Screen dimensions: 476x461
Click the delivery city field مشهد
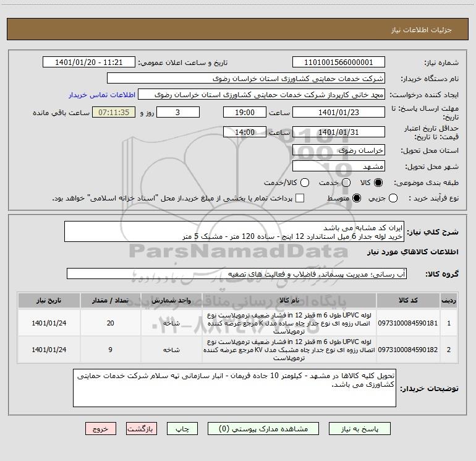coord(339,166)
